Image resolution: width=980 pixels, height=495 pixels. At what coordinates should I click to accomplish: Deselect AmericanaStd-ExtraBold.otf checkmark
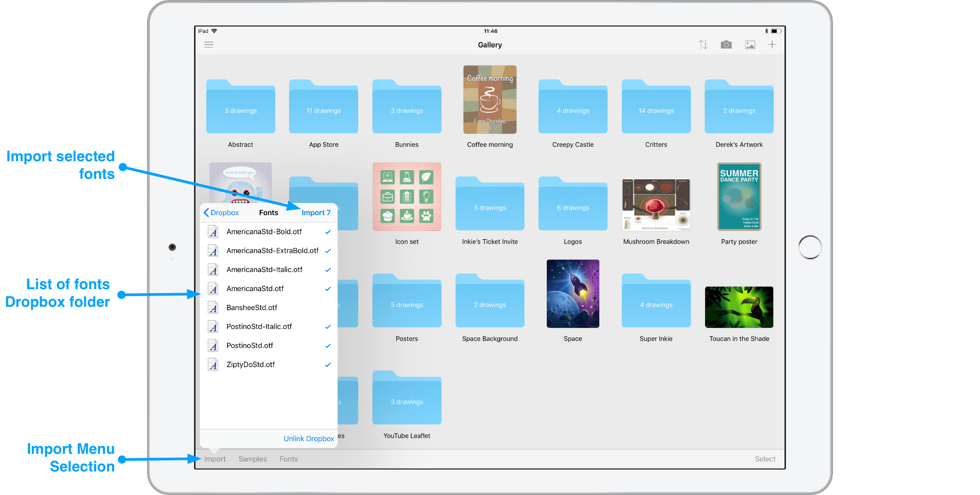[328, 251]
